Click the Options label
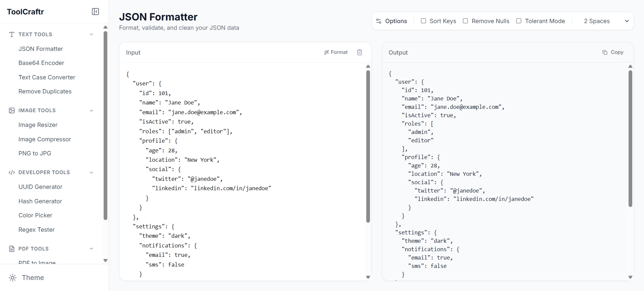This screenshot has width=644, height=291. coord(396,21)
